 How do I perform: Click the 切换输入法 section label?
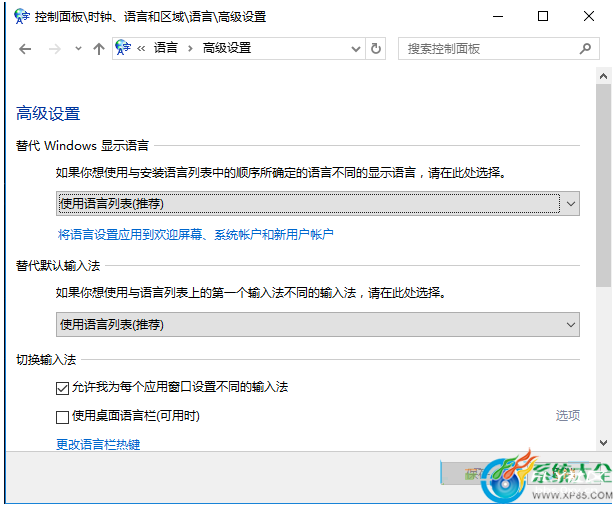click(x=46, y=359)
